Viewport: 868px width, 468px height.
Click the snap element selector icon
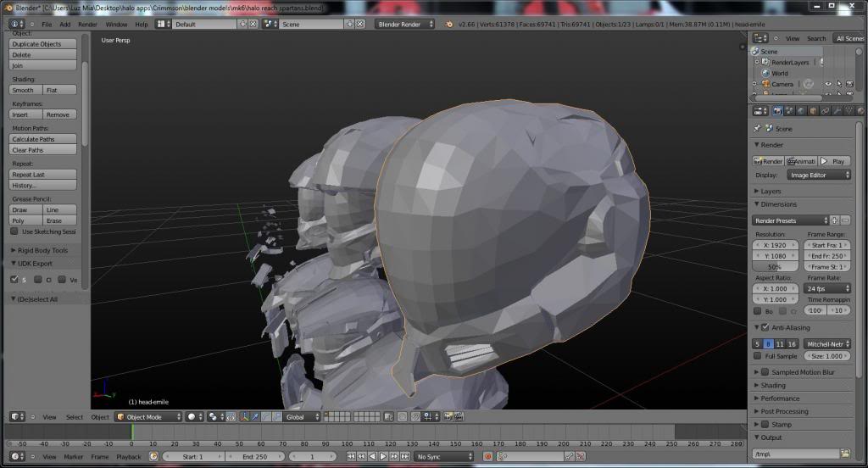tap(430, 417)
